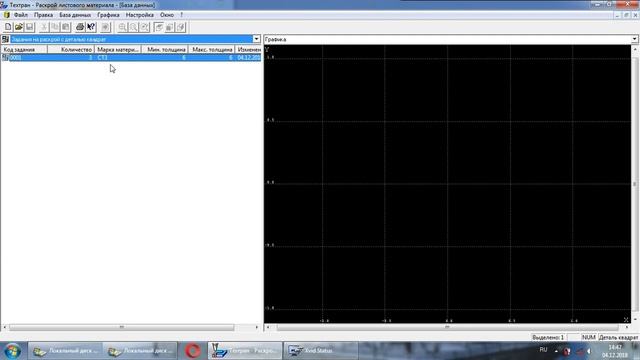This screenshot has width=640, height=360.
Task: Create a new document with the New toolbar icon
Action: point(8,27)
